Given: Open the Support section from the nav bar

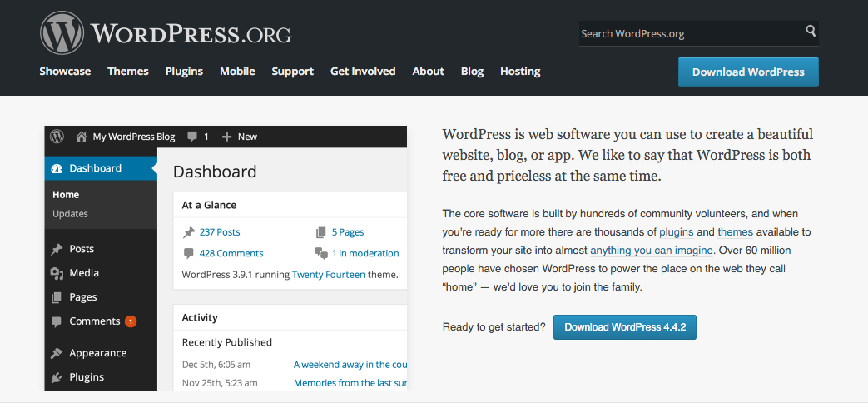Looking at the screenshot, I should [x=292, y=72].
